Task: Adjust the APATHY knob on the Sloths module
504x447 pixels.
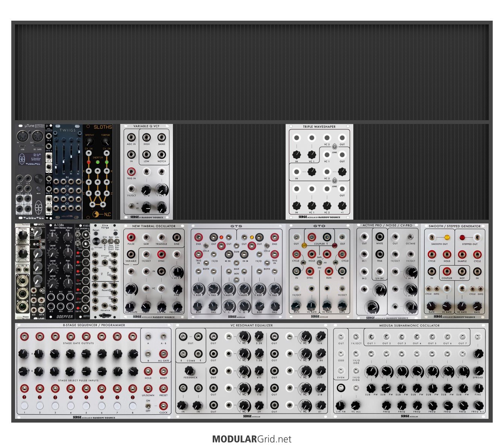Action: [x=89, y=142]
